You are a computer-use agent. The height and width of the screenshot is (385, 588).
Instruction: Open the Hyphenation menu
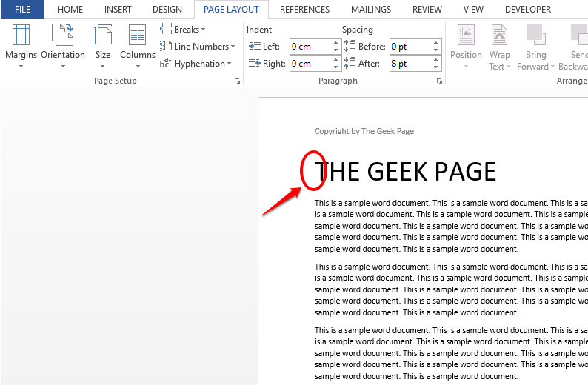coord(196,64)
